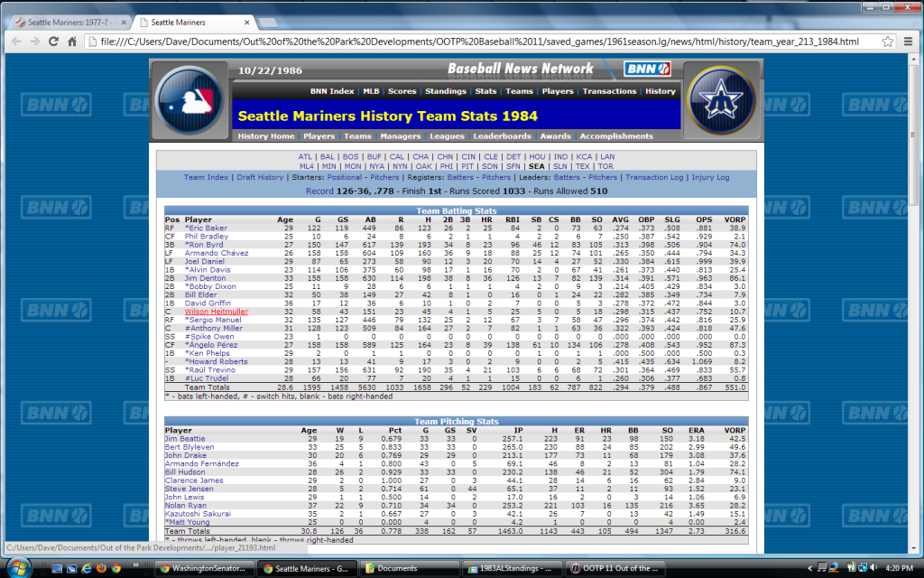This screenshot has width=924, height=578.
Task: Open Leaderboards in history submenu
Action: coord(502,136)
